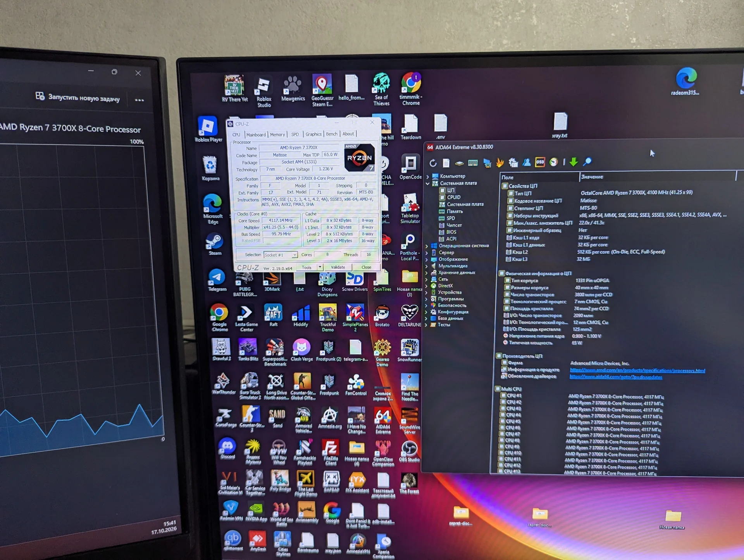This screenshot has width=744, height=560.
Task: Click the Close button in CPU-Z
Action: [x=366, y=267]
